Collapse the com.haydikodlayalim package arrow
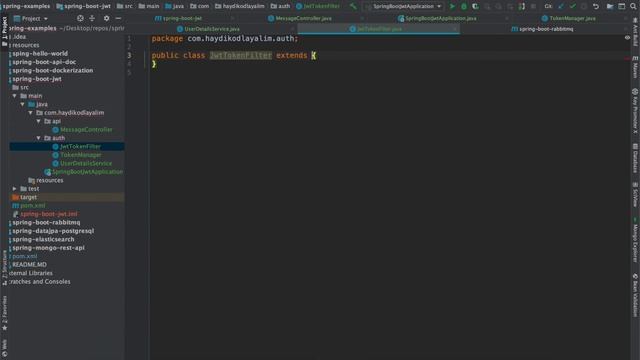This screenshot has height=360, width=640. (x=31, y=113)
